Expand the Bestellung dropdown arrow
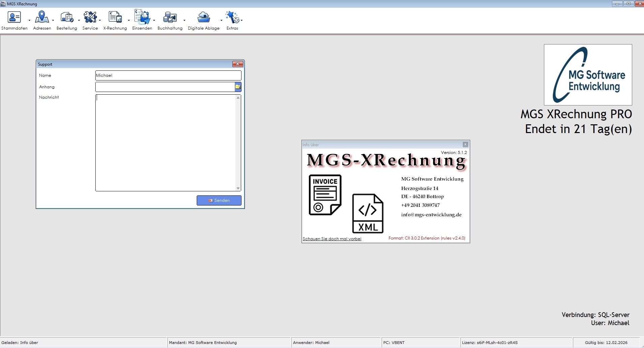The width and height of the screenshot is (644, 348). (x=79, y=20)
